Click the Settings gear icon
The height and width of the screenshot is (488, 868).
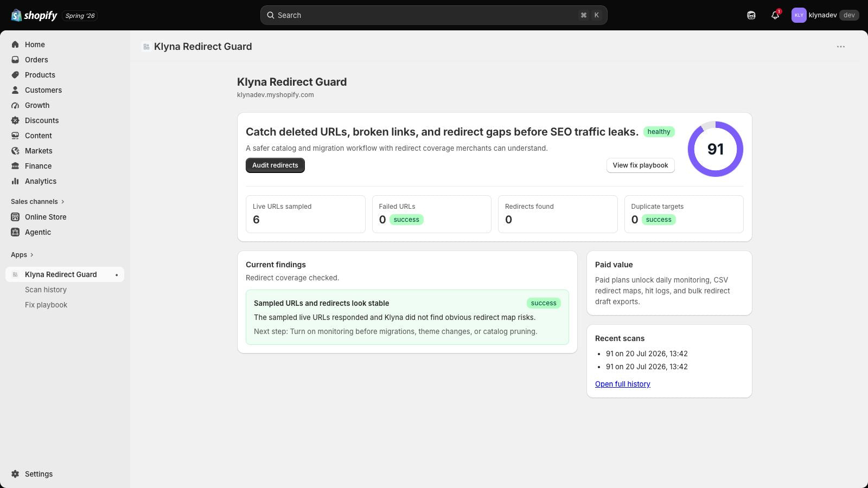(15, 474)
